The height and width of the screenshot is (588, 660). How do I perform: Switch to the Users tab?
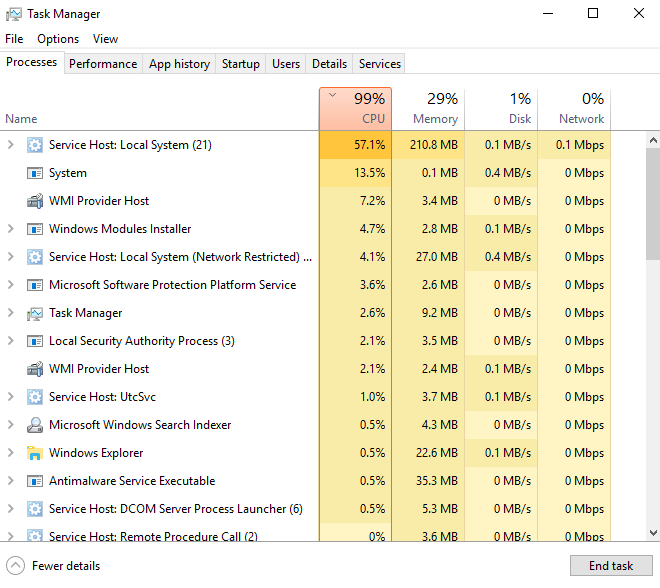pos(286,64)
